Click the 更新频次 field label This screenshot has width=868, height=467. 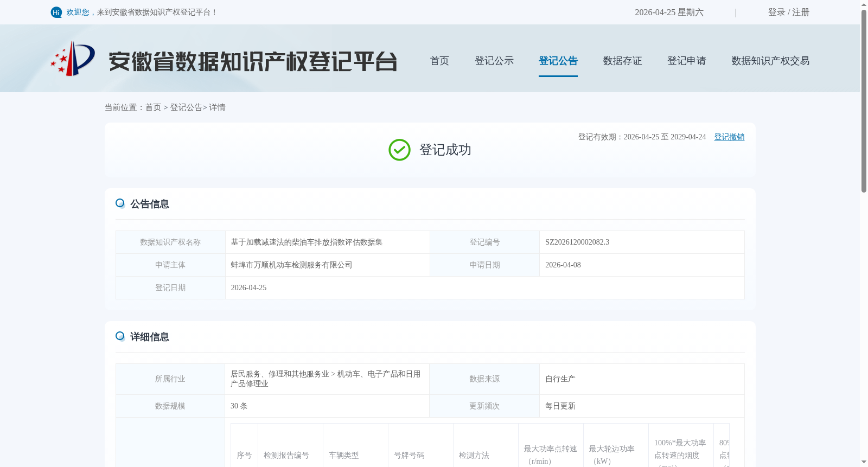[484, 406]
